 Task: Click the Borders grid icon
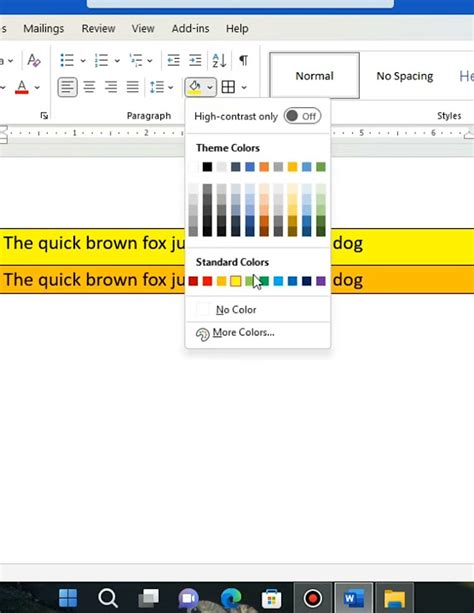tap(228, 87)
